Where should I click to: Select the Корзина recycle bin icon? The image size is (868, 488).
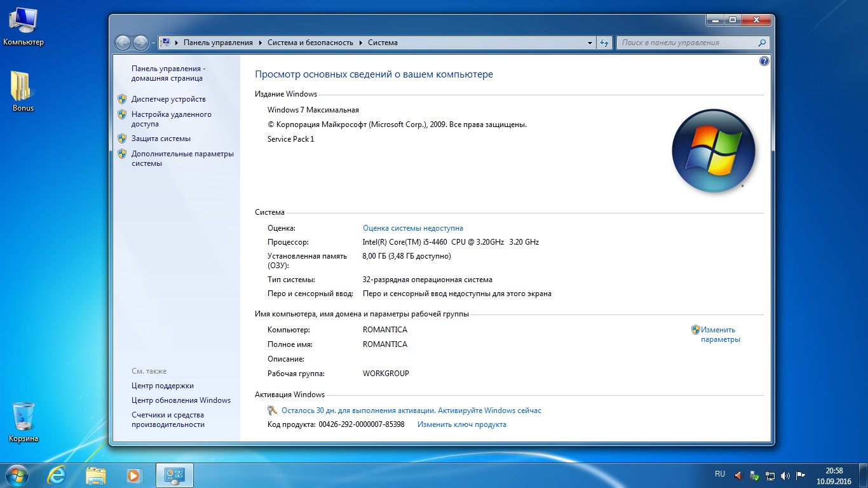tap(24, 423)
